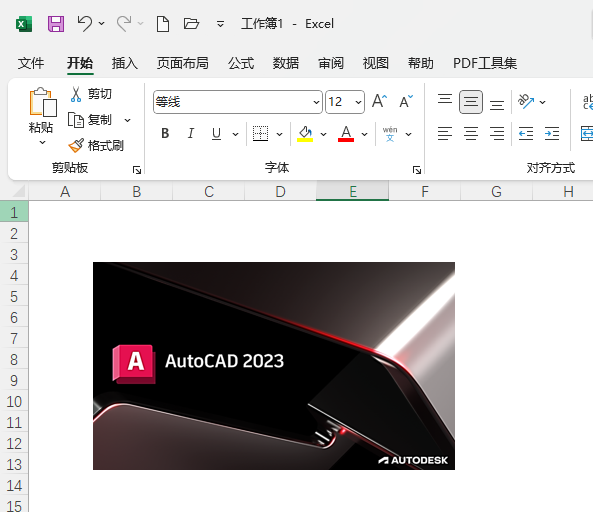
Task: Decrease indent icon
Action: pyautogui.click(x=526, y=133)
